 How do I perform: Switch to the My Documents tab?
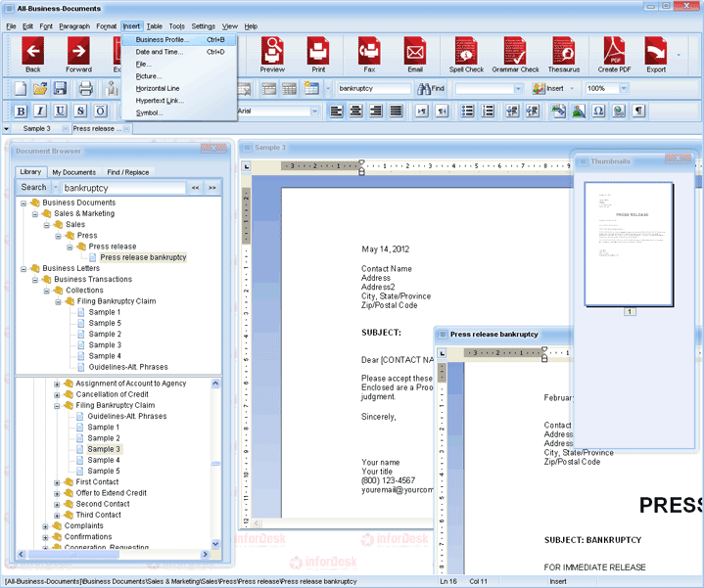(73, 172)
